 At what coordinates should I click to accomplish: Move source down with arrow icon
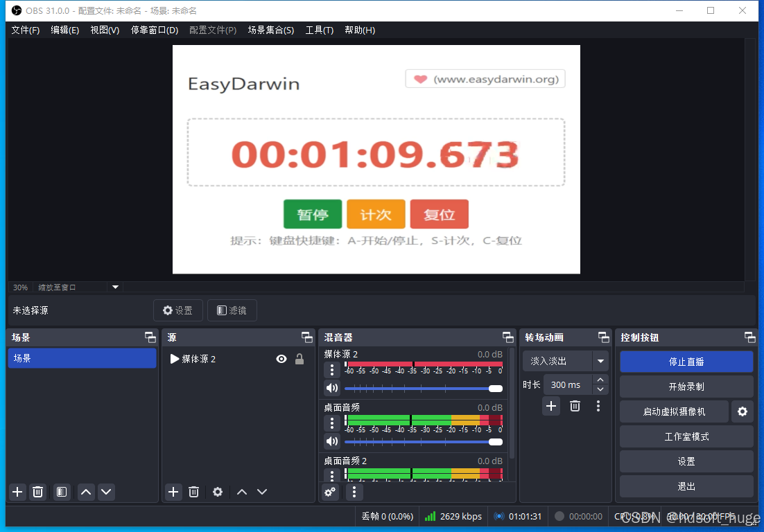[262, 492]
